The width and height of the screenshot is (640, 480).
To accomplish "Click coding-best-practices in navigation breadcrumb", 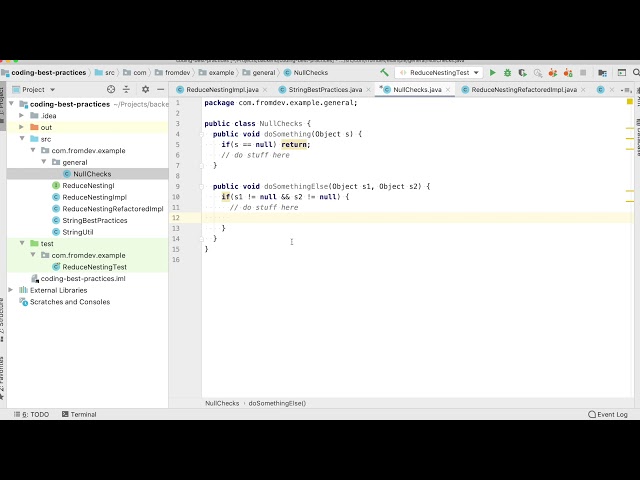I will pyautogui.click(x=49, y=73).
